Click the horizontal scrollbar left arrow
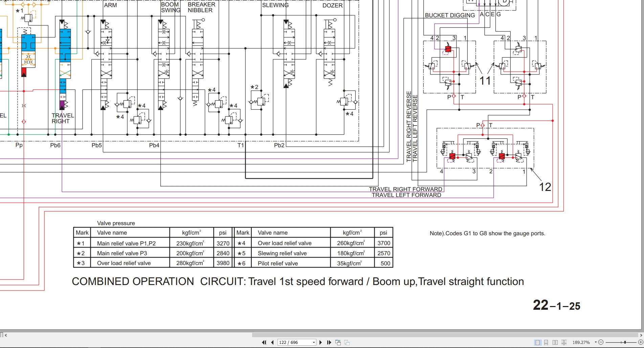Screen dimensions: 644x348 [x=6, y=335]
